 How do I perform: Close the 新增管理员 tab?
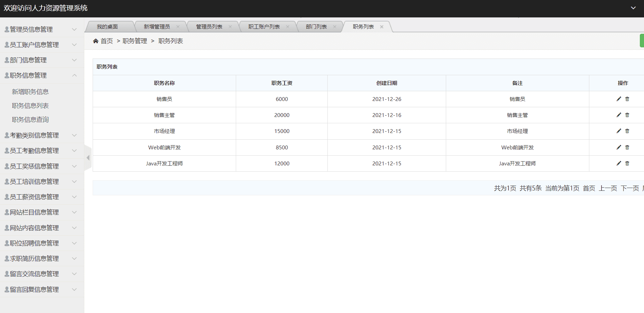pyautogui.click(x=178, y=27)
